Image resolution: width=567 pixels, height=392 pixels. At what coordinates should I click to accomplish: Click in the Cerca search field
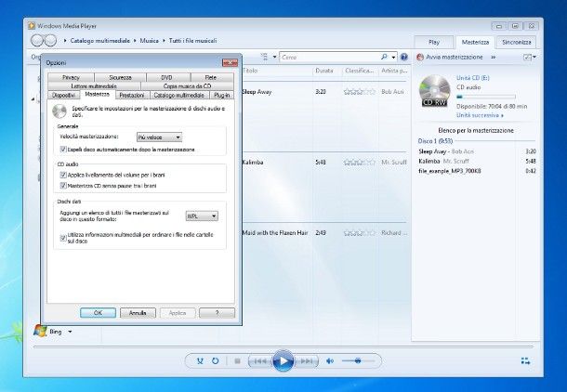331,57
